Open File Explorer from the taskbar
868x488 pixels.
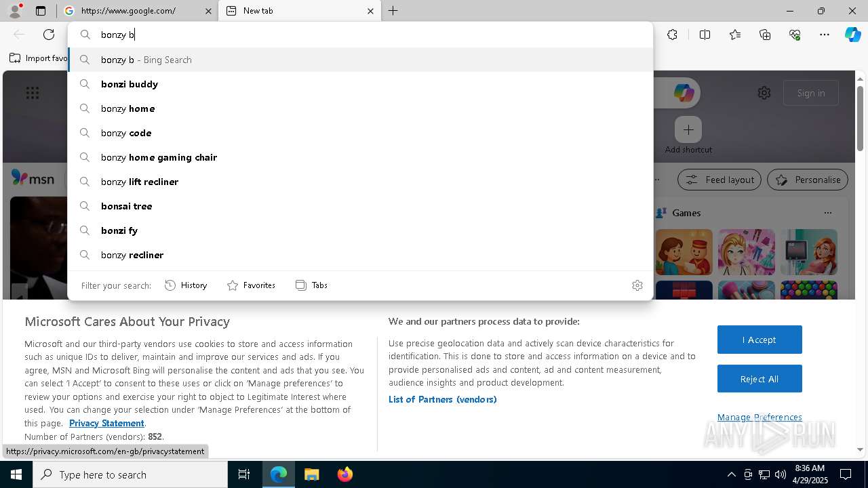click(311, 474)
